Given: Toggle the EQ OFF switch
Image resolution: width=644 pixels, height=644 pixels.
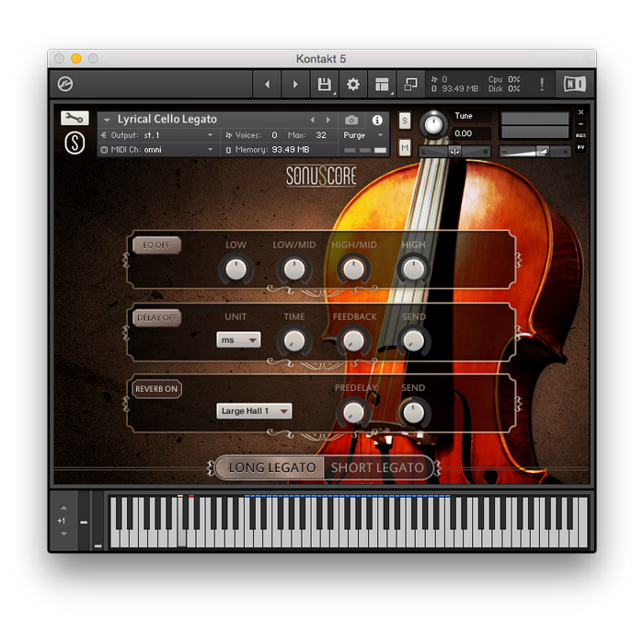Looking at the screenshot, I should (156, 246).
